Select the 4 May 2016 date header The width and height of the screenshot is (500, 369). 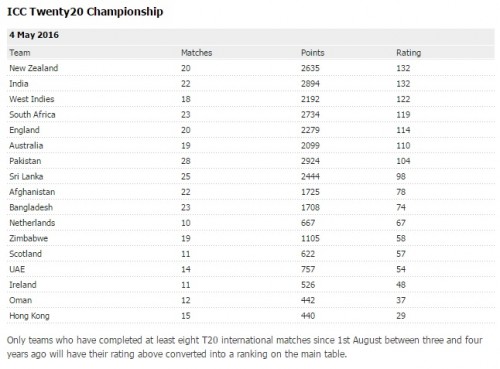(x=34, y=35)
